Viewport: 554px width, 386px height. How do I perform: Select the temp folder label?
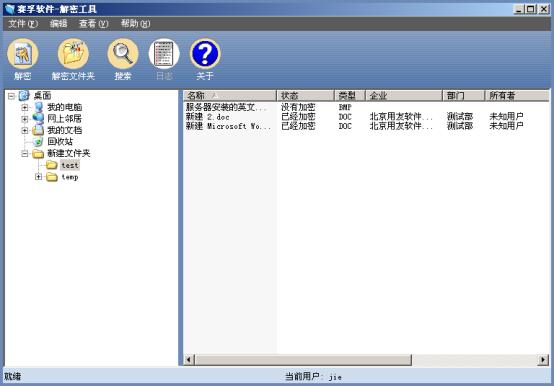(x=70, y=177)
